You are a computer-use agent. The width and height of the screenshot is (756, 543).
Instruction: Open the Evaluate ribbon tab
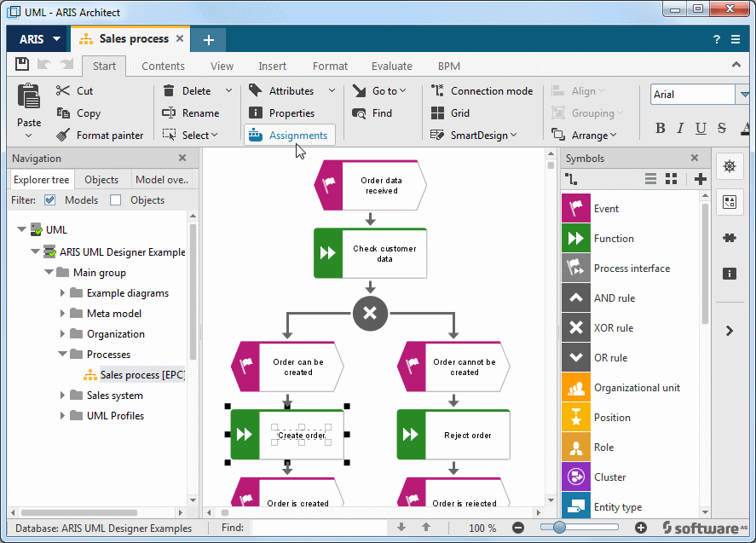pos(391,66)
